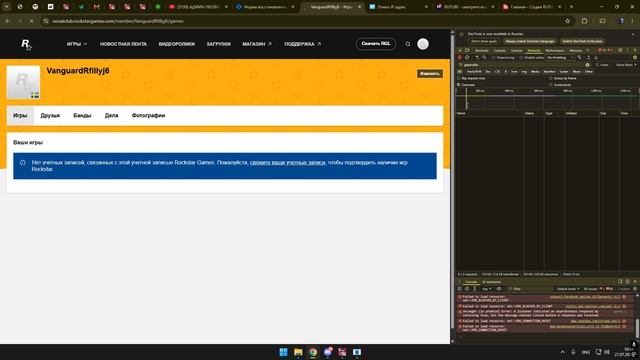Open Network panel settings gear icon
Screen dimensions: 640x360
635,58
